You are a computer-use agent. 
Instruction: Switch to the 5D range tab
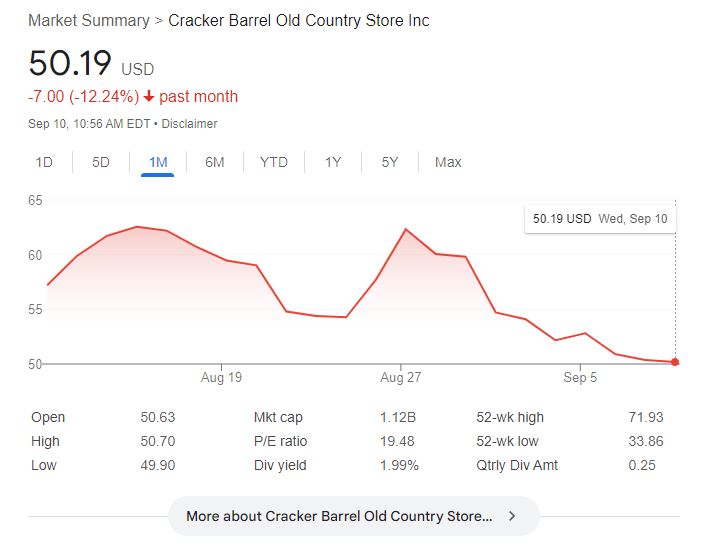tap(101, 162)
